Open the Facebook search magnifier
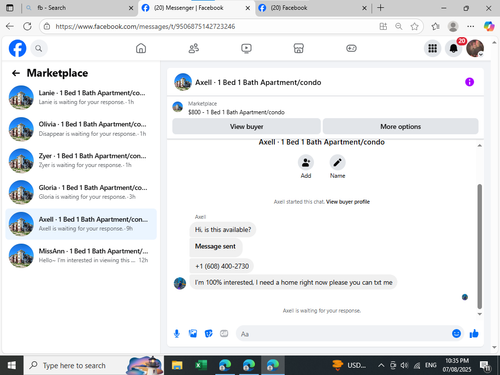 (x=39, y=49)
